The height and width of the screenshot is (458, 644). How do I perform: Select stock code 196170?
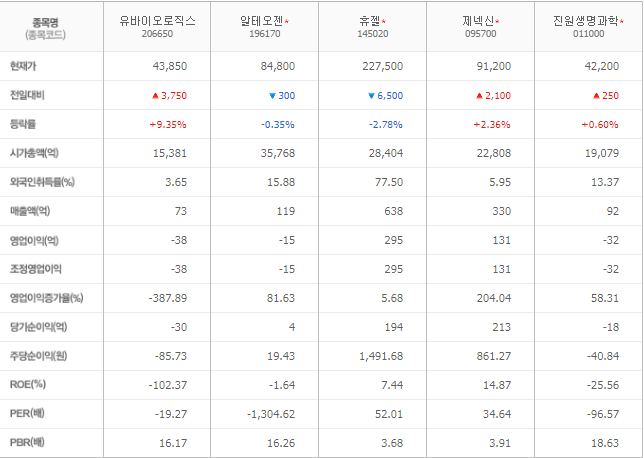[x=265, y=34]
